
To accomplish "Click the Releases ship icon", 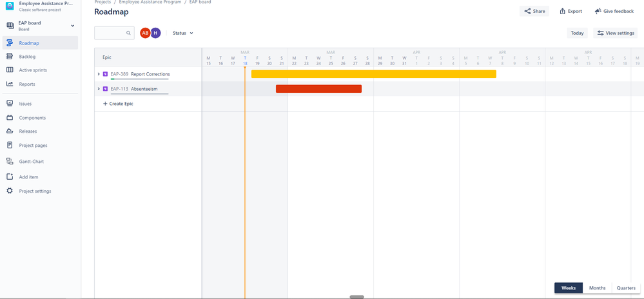I will tap(10, 131).
